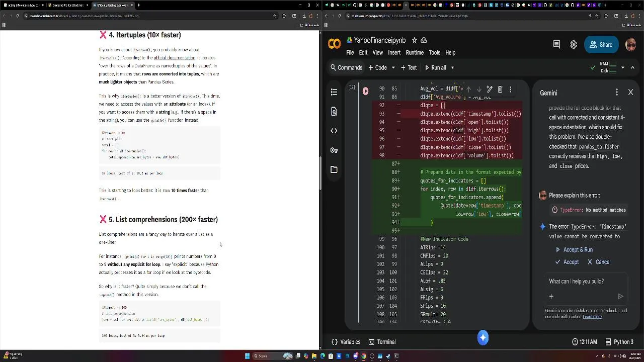Open the Commands search palette
The image size is (644, 362).
pos(346,67)
